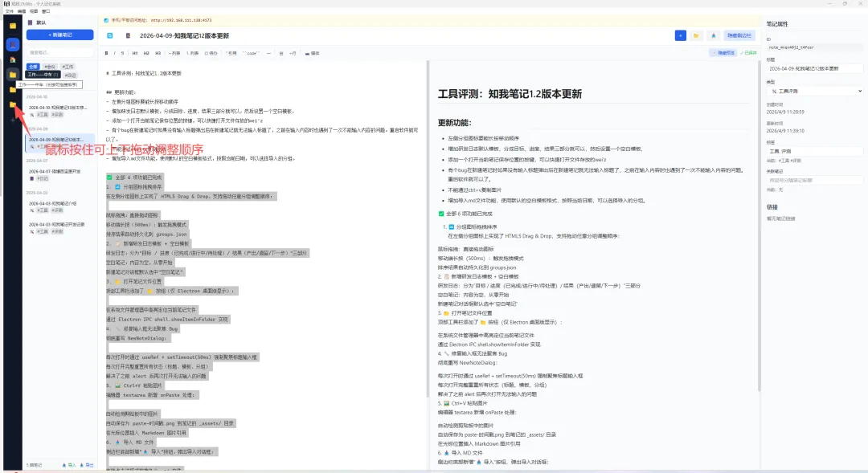868x473 pixels.
Task: Toggle the preview pane with 隐藏预览
Action: [723, 52]
